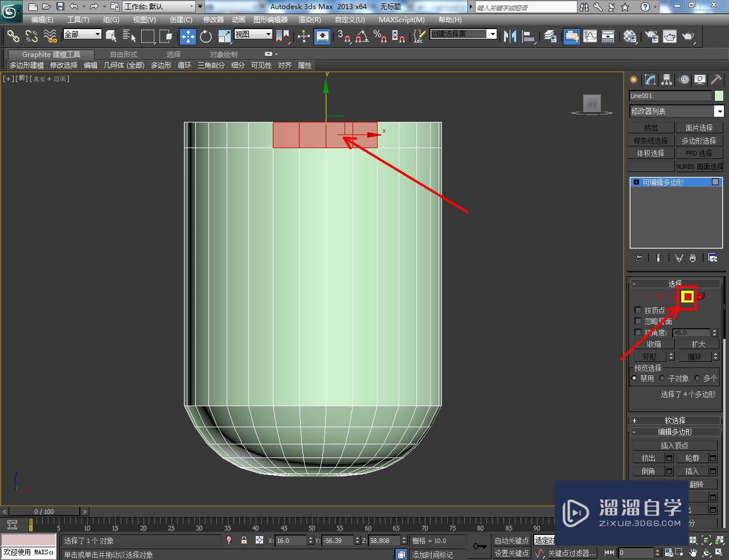Open the 工作台: 默认 workspace dropdown
Screen dimensions: 729x560
pos(159,7)
